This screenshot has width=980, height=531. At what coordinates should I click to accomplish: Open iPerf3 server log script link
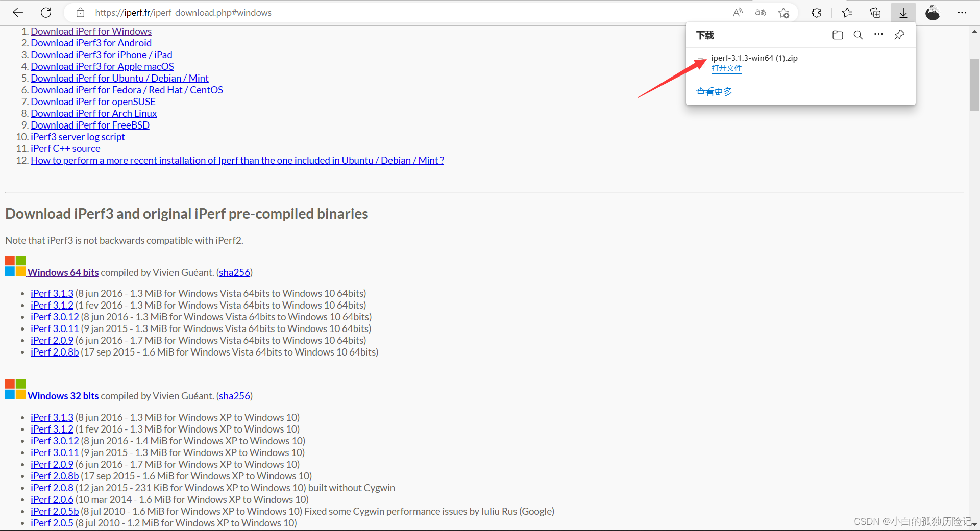tap(78, 137)
